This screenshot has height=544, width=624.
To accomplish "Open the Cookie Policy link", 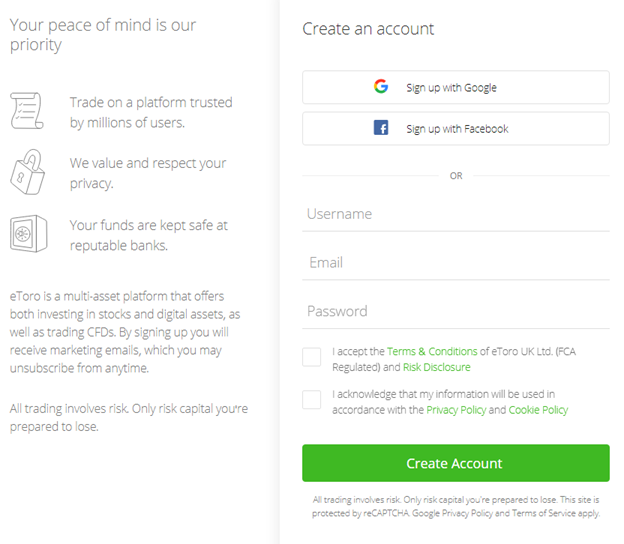I will click(538, 410).
